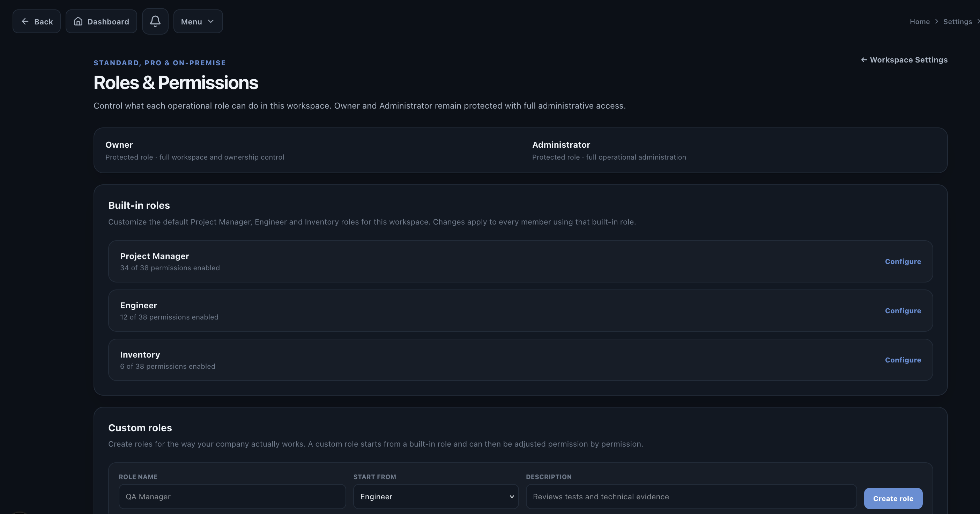The height and width of the screenshot is (514, 980).
Task: Configure the Inventory role
Action: coord(903,360)
